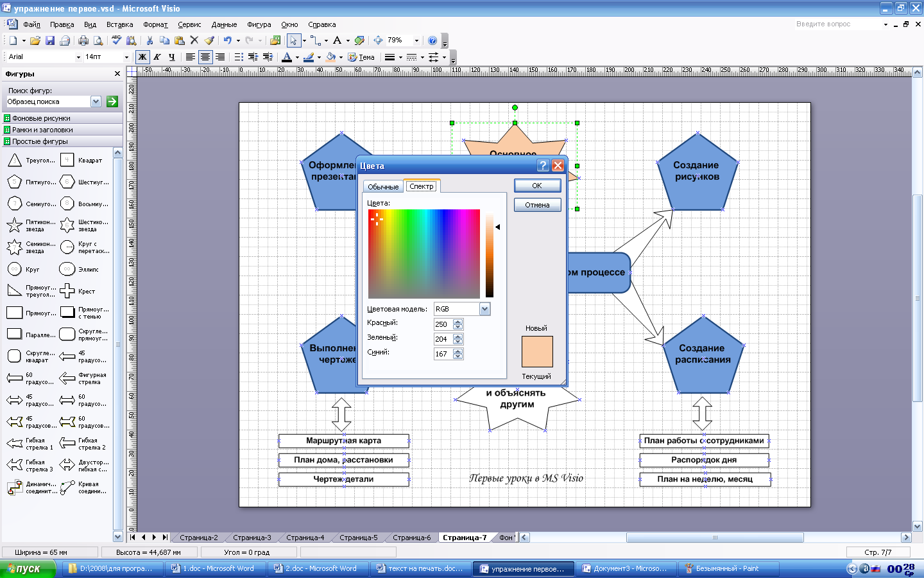Click the Pan and Zoom icon
The width and height of the screenshot is (924, 578).
[379, 40]
